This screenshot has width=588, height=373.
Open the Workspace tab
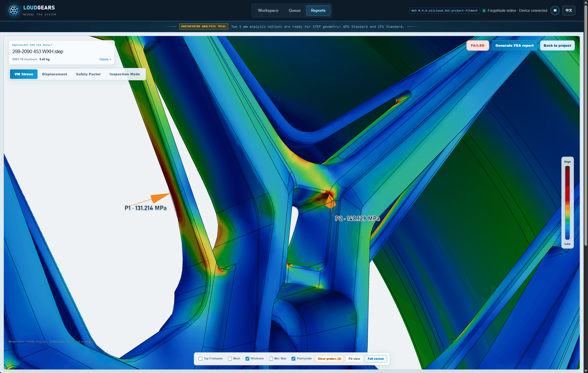(268, 10)
